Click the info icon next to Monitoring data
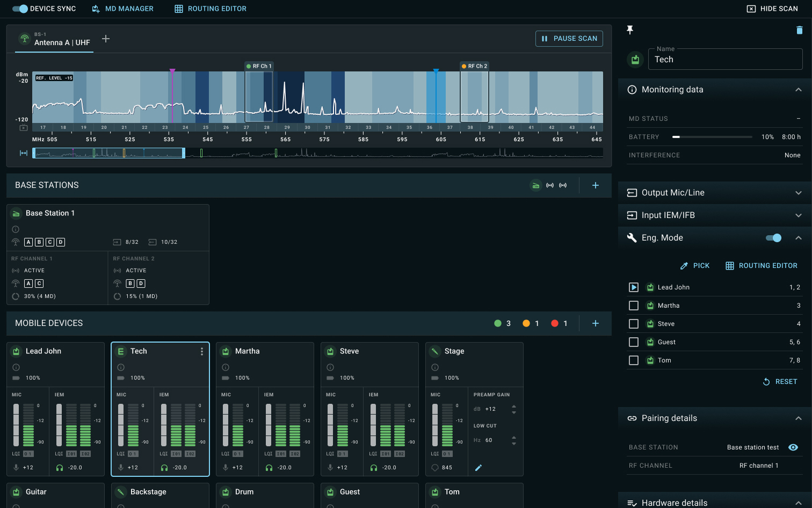This screenshot has height=508, width=812. [x=632, y=89]
